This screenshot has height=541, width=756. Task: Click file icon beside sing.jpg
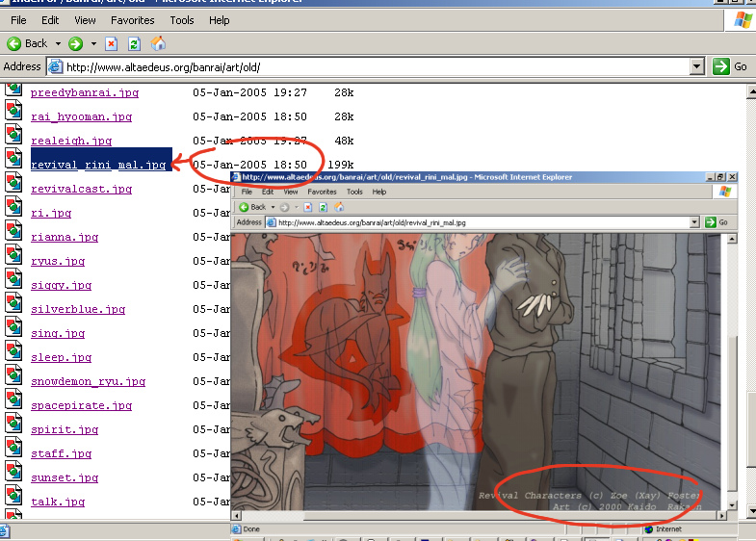point(13,327)
